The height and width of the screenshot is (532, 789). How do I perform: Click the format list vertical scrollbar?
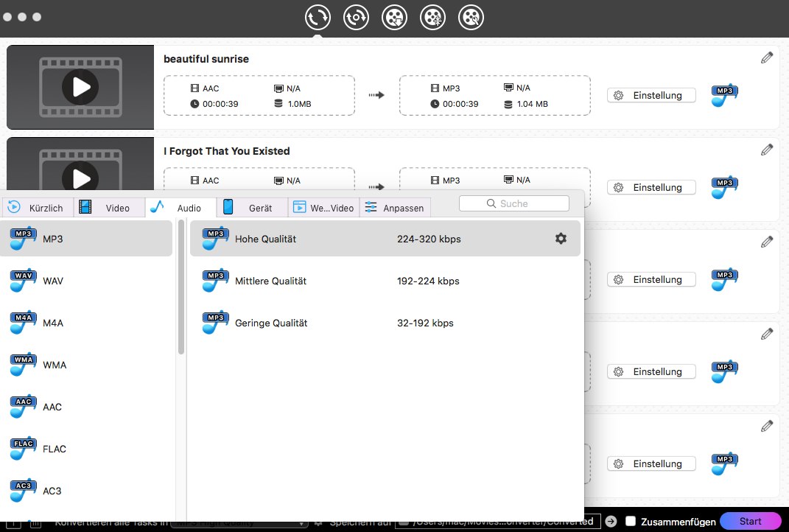click(181, 287)
